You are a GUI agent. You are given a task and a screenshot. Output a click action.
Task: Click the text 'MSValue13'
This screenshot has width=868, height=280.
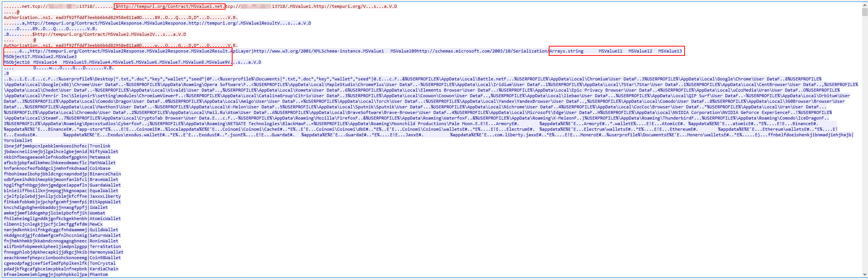pos(670,51)
